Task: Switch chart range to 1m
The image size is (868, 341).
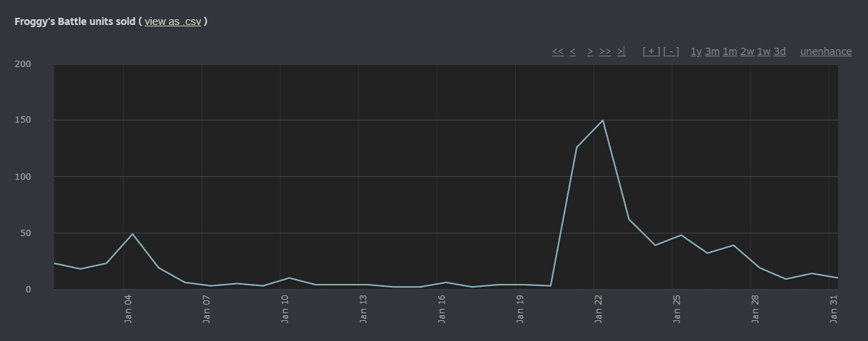Action: (730, 51)
